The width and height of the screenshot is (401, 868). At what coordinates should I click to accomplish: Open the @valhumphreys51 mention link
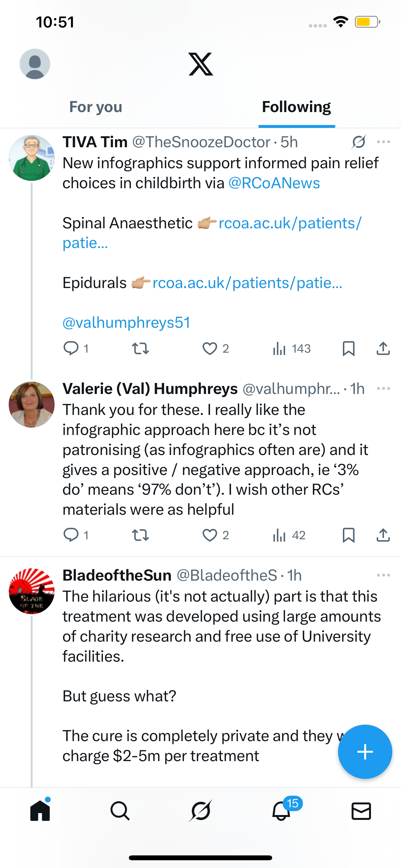tap(127, 323)
